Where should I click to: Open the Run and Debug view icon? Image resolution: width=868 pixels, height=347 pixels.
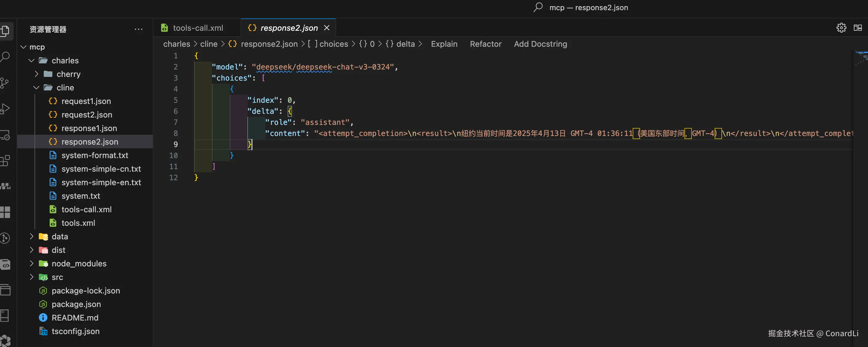[x=5, y=109]
